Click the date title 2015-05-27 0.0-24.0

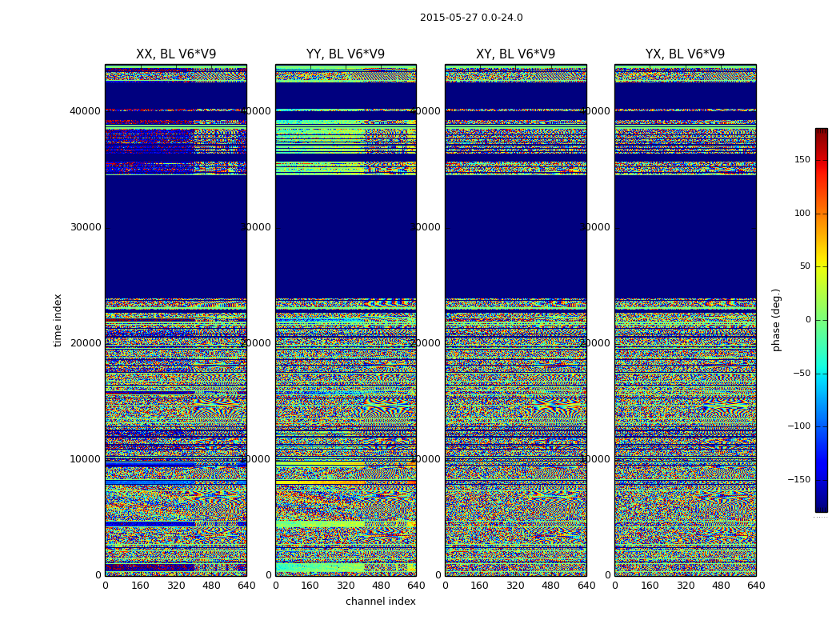click(x=471, y=18)
